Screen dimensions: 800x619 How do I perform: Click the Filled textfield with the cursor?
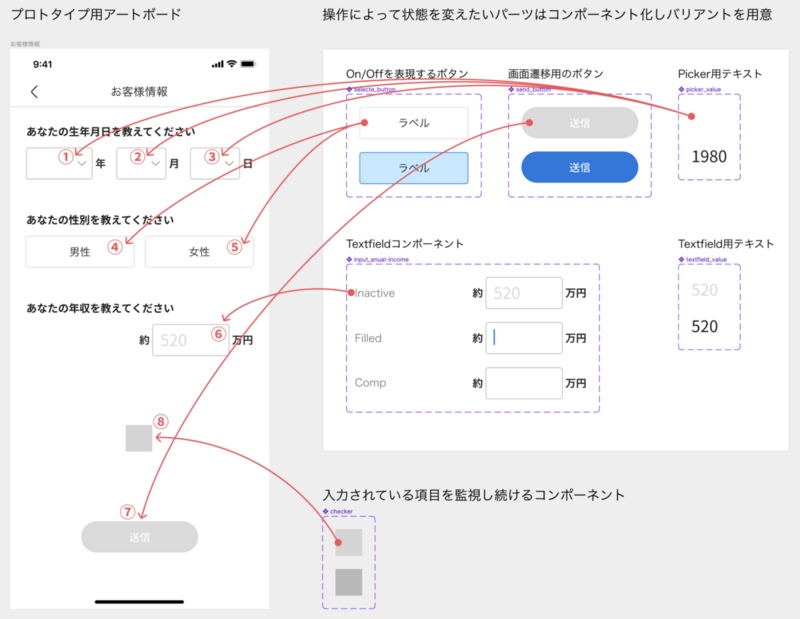(x=524, y=338)
